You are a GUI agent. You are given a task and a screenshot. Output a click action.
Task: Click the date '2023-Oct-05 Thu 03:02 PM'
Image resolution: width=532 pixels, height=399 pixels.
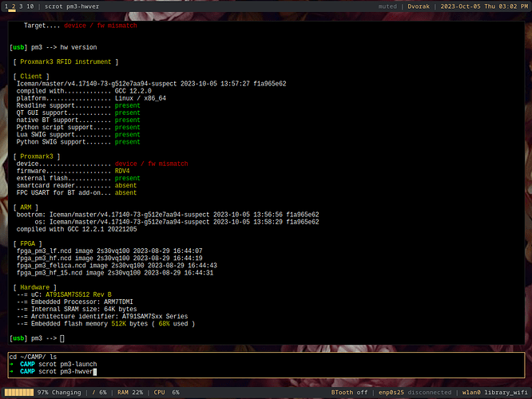click(484, 6)
